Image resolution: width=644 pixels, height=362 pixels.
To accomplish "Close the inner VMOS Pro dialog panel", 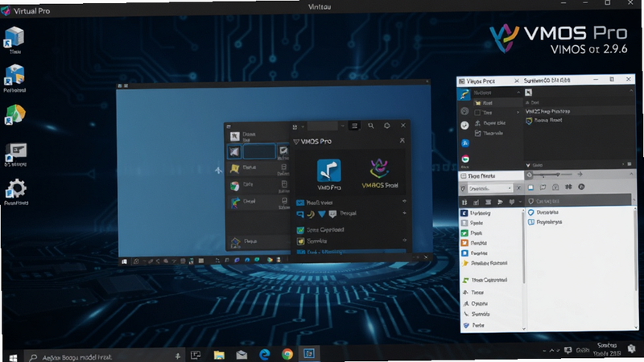I will 402,140.
